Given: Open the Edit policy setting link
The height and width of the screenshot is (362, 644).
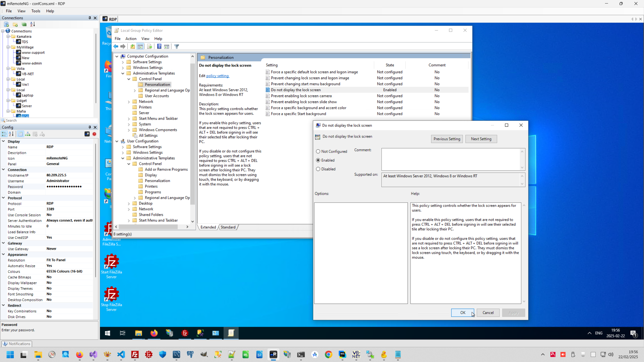Looking at the screenshot, I should click(217, 76).
